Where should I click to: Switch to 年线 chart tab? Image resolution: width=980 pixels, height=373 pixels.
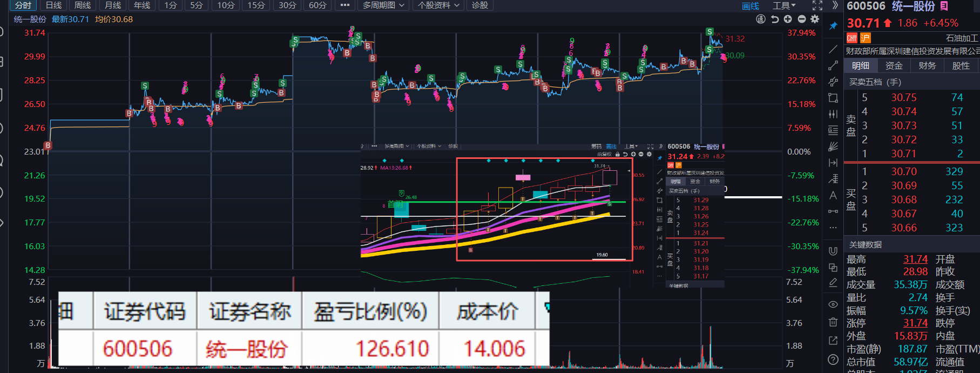coord(142,5)
